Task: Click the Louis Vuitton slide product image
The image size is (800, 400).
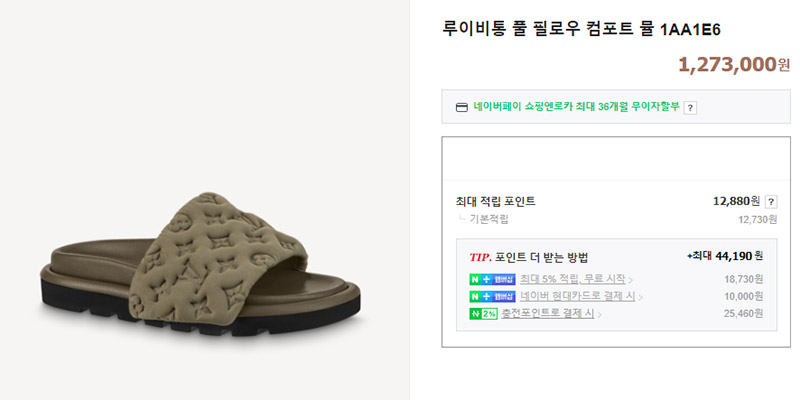Action: pyautogui.click(x=201, y=264)
